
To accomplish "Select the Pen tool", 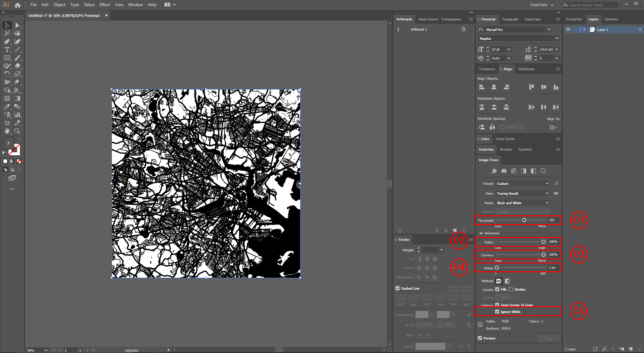I will click(x=7, y=42).
